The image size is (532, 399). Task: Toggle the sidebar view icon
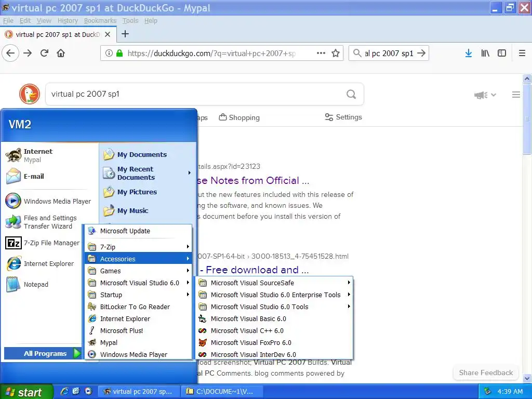click(502, 53)
